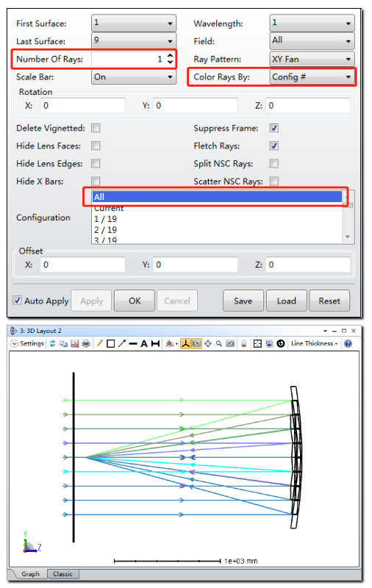
Task: Select the text annotation A tool
Action: click(144, 343)
